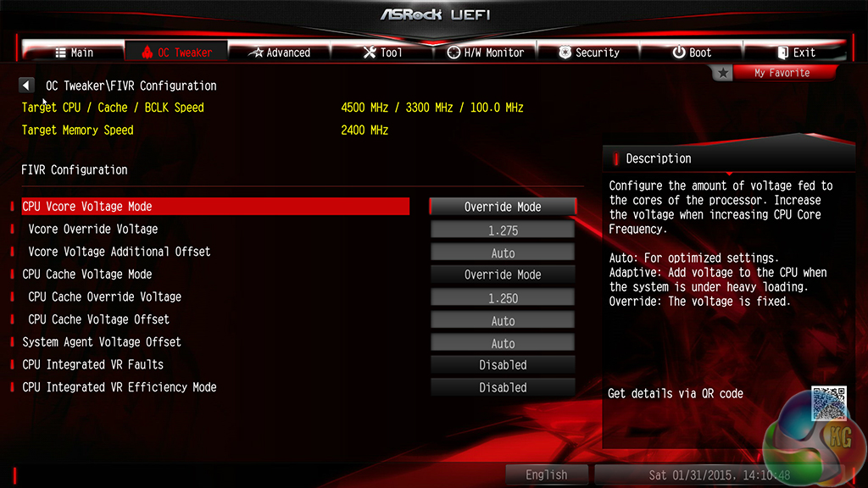This screenshot has width=868, height=488.
Task: Click the Security shield icon
Action: [x=565, y=53]
